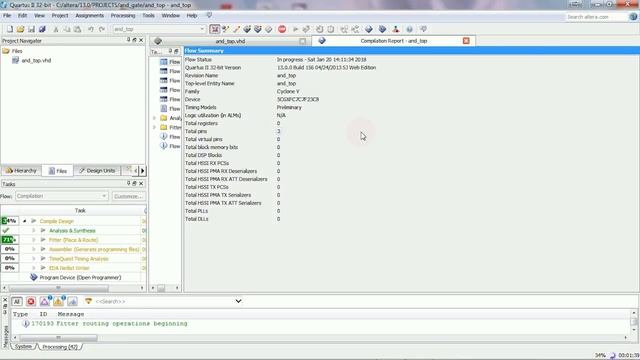Close the Compilation Report tab
The image size is (640, 360).
[466, 41]
